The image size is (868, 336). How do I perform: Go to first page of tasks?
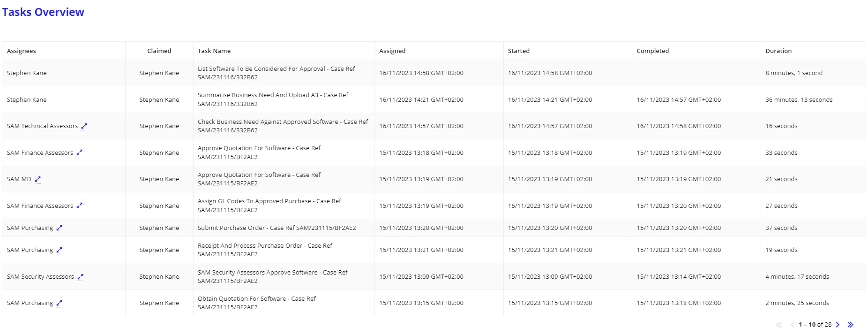pos(779,325)
